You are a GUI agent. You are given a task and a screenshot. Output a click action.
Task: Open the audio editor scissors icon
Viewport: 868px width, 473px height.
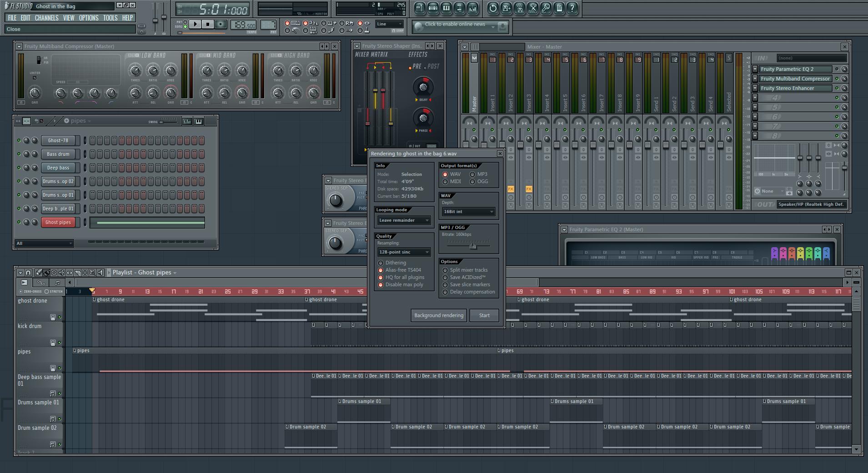coord(532,8)
